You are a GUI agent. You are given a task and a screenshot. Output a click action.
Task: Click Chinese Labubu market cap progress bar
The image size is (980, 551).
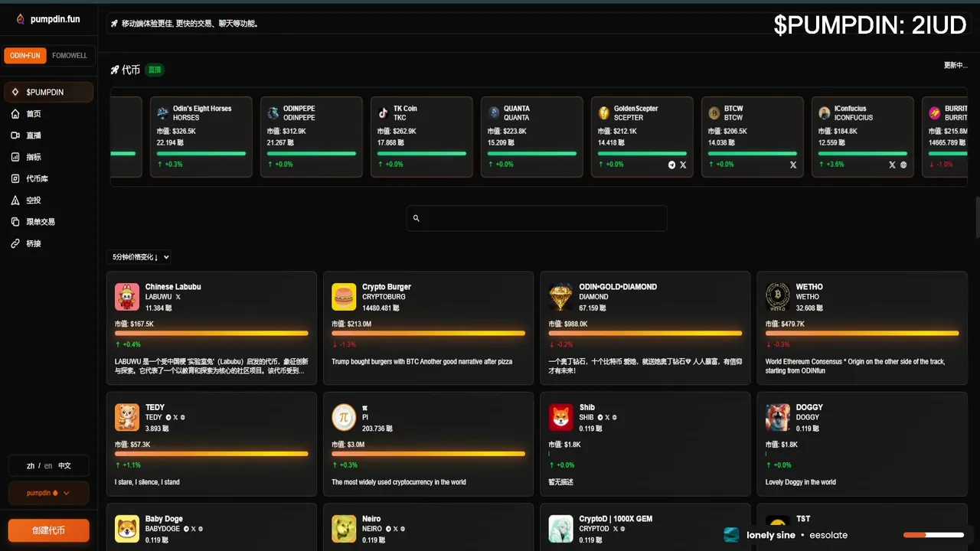211,333
